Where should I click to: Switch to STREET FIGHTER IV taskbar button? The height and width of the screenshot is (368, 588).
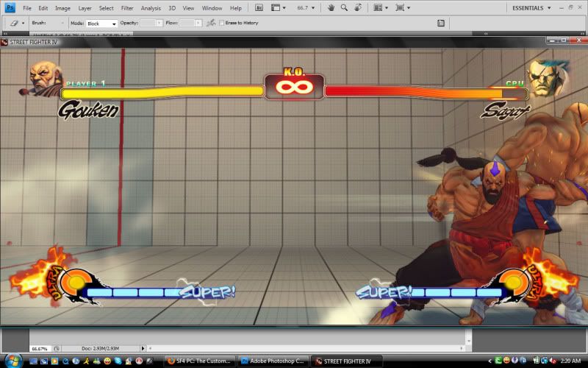(x=346, y=361)
